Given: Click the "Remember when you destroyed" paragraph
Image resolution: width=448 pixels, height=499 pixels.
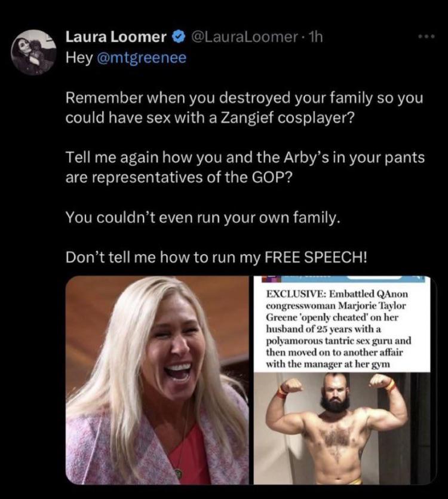Looking at the screenshot, I should coord(244,108).
